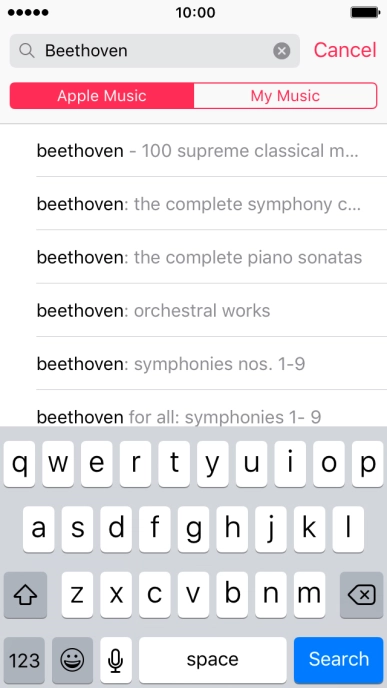Tap the signal strength dots
387x688 pixels.
click(28, 12)
